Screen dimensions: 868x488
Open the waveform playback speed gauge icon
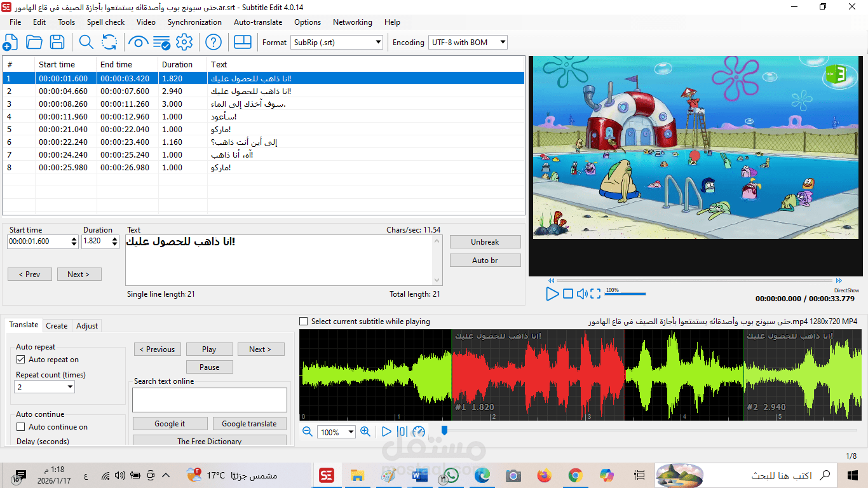(419, 431)
